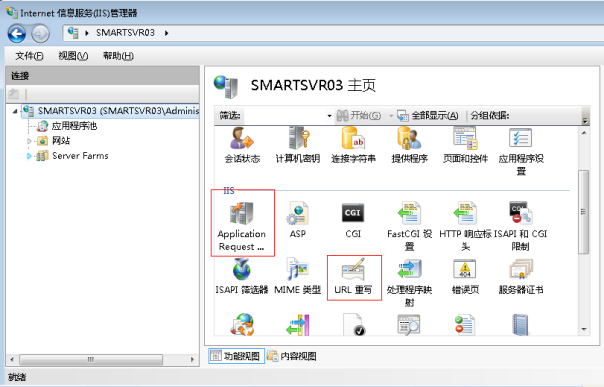Image resolution: width=604 pixels, height=387 pixels.
Task: Click the back navigation arrow
Action: (17, 34)
